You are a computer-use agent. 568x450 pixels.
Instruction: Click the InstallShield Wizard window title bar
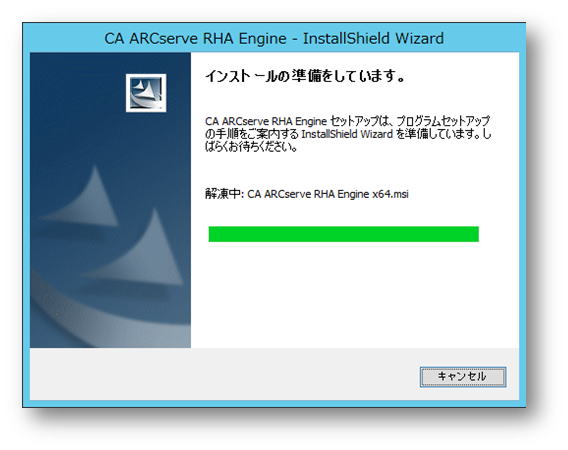tap(274, 38)
